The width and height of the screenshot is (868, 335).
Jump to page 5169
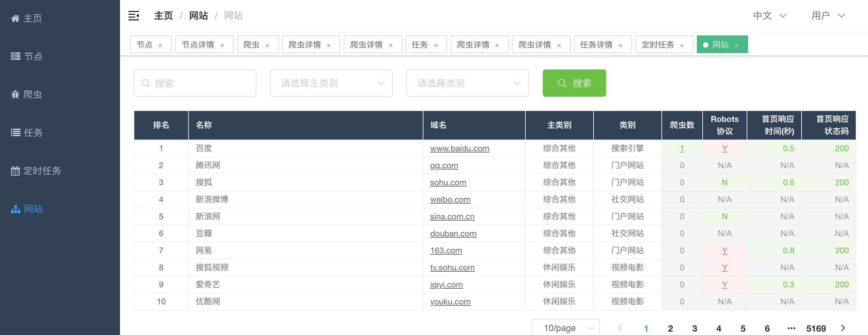[816, 328]
